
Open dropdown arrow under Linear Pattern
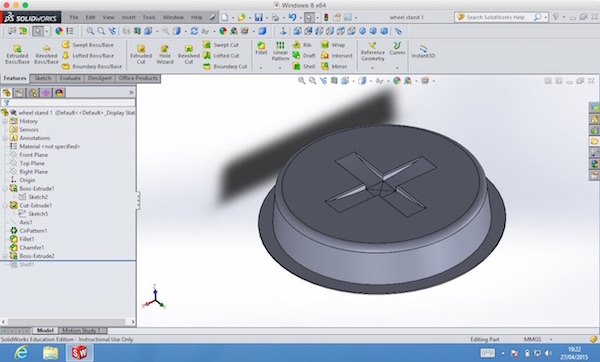[x=280, y=68]
